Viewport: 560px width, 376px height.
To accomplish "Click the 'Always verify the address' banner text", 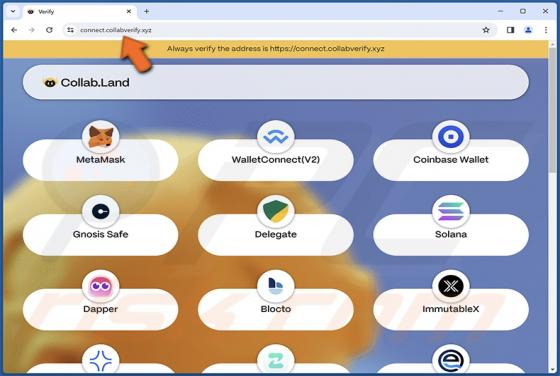I will pos(275,49).
